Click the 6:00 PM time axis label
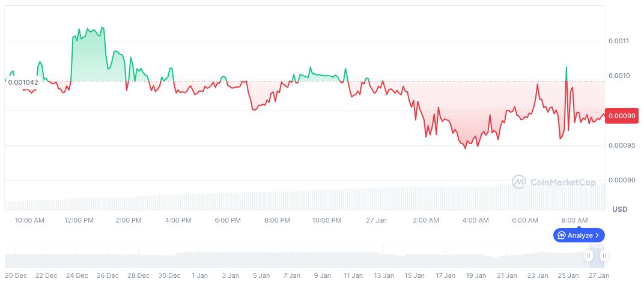 pyautogui.click(x=228, y=220)
